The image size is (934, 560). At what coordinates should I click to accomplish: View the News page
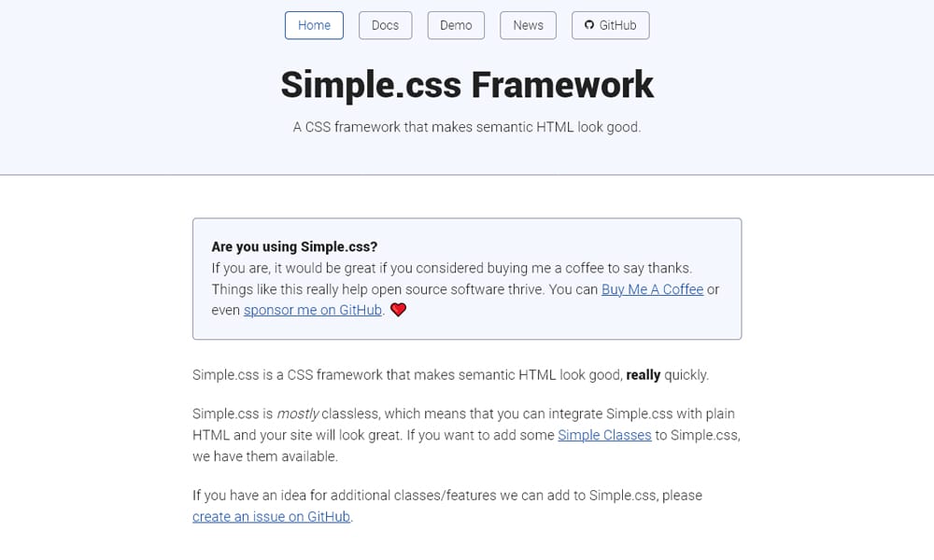(x=528, y=25)
